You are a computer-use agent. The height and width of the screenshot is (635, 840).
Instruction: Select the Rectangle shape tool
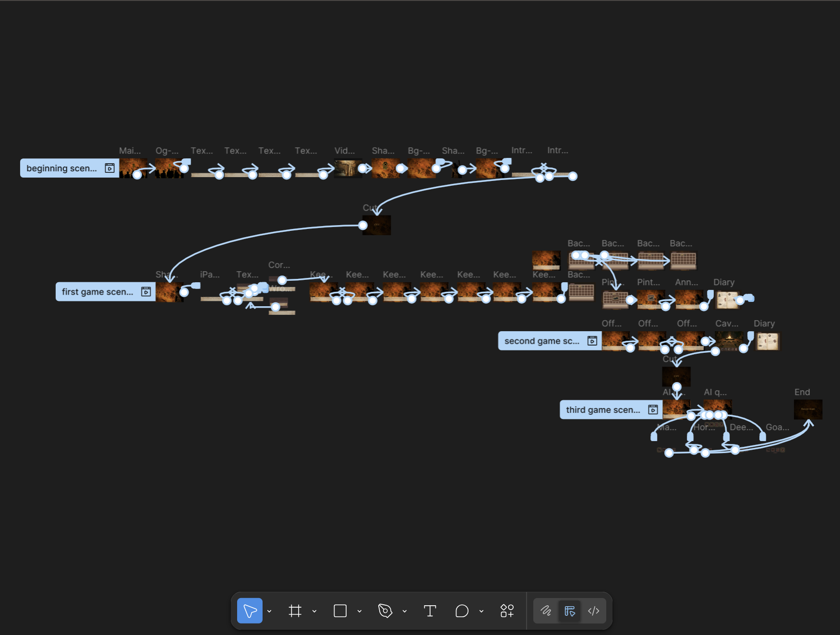(340, 611)
